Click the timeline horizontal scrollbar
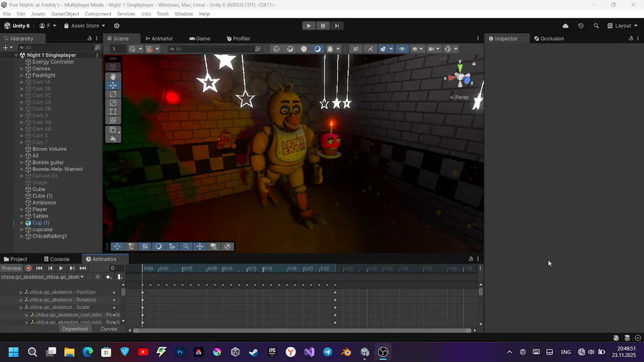Screen dimensions: 644x362 (x=302, y=331)
